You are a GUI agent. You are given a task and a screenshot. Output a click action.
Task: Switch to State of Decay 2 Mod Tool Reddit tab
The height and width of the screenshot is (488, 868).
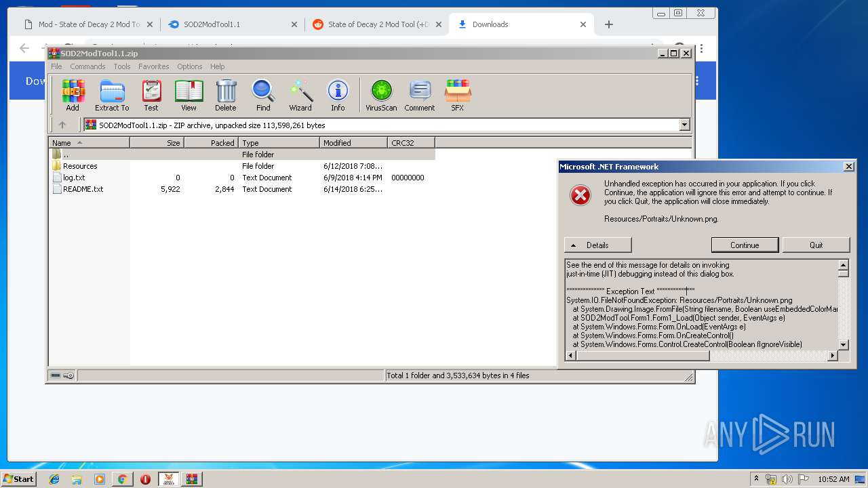click(378, 24)
